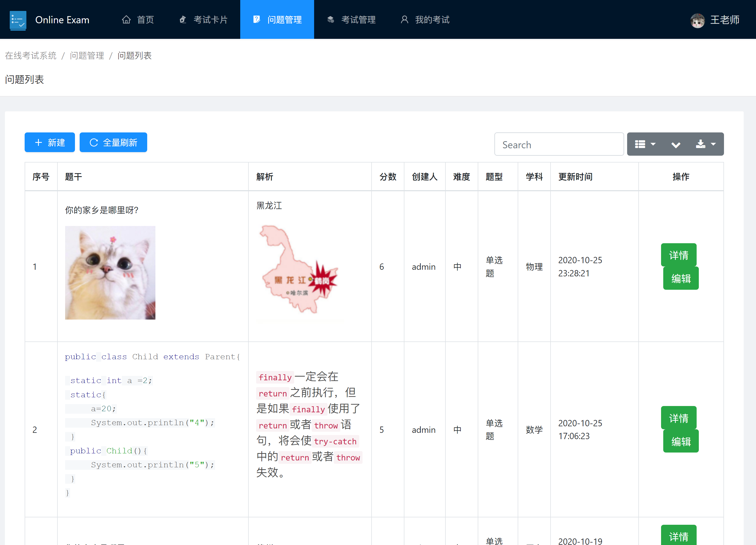
Task: Click the 考试管理 graduation cap icon
Action: click(x=330, y=20)
